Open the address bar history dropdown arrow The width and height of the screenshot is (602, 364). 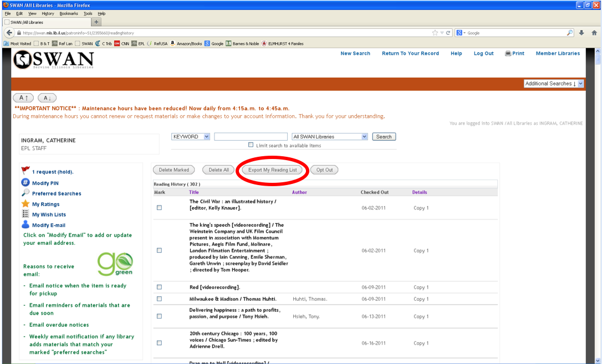click(x=442, y=33)
